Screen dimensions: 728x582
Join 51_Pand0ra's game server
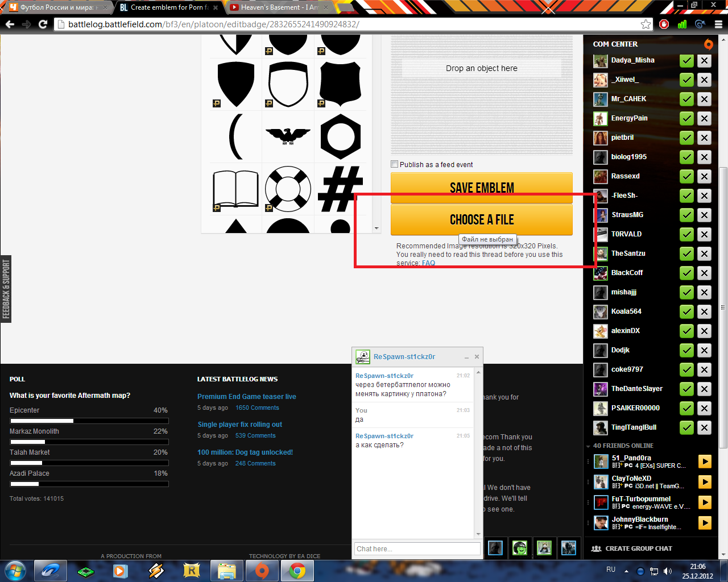(705, 462)
